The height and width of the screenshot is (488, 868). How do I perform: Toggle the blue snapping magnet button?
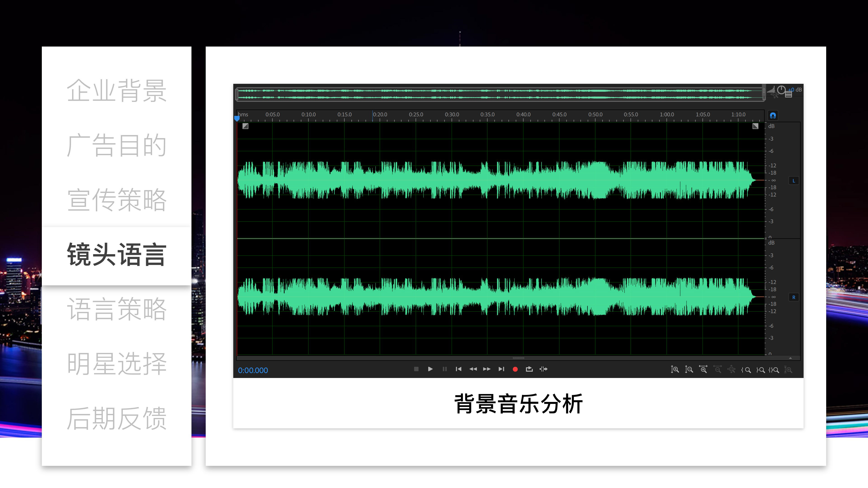773,115
